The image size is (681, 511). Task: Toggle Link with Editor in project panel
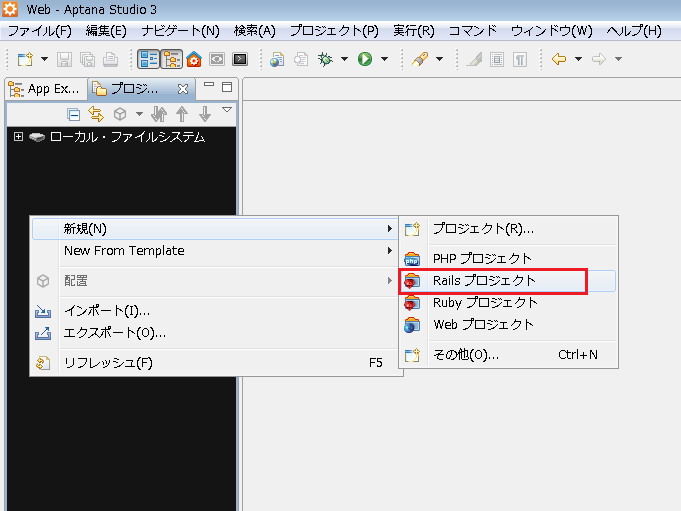[96, 114]
